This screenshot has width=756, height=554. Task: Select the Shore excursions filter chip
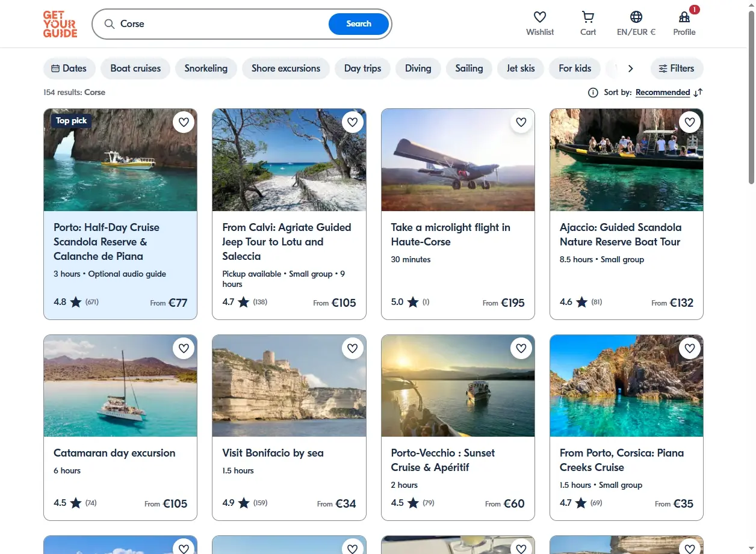(x=286, y=69)
